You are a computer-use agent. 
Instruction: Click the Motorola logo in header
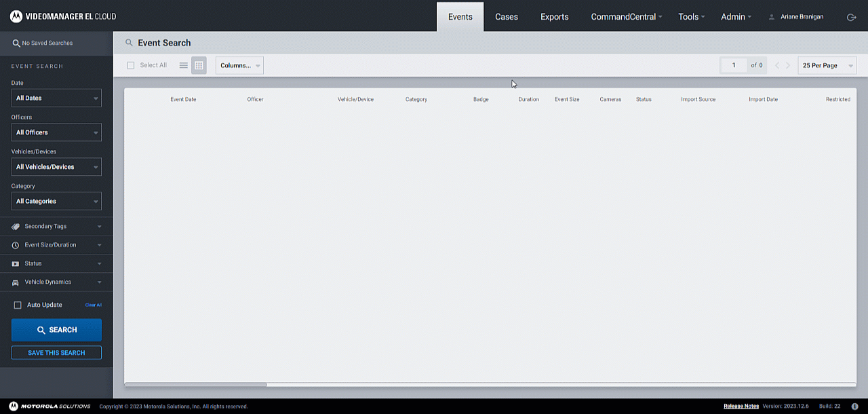tap(16, 16)
